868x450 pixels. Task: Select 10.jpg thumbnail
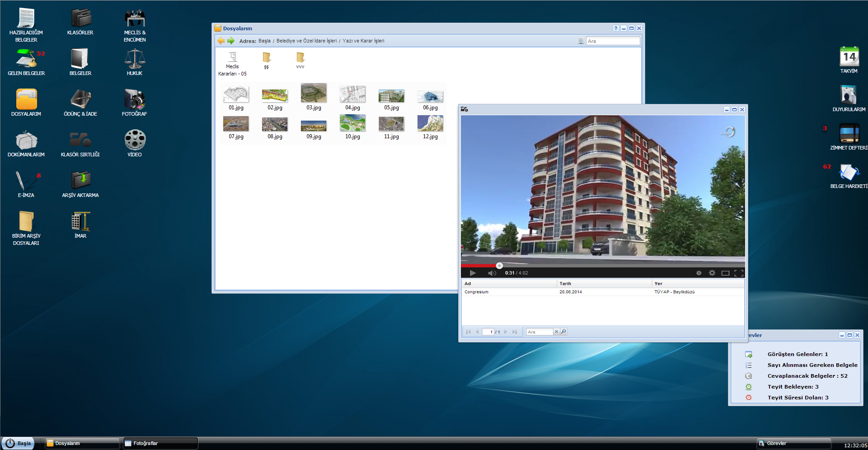pyautogui.click(x=352, y=123)
